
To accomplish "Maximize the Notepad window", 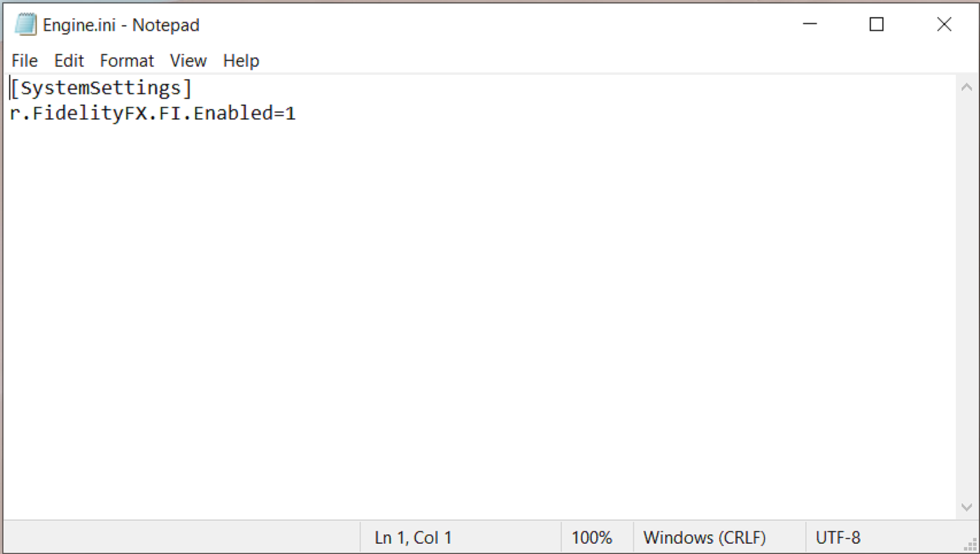I will [x=876, y=24].
